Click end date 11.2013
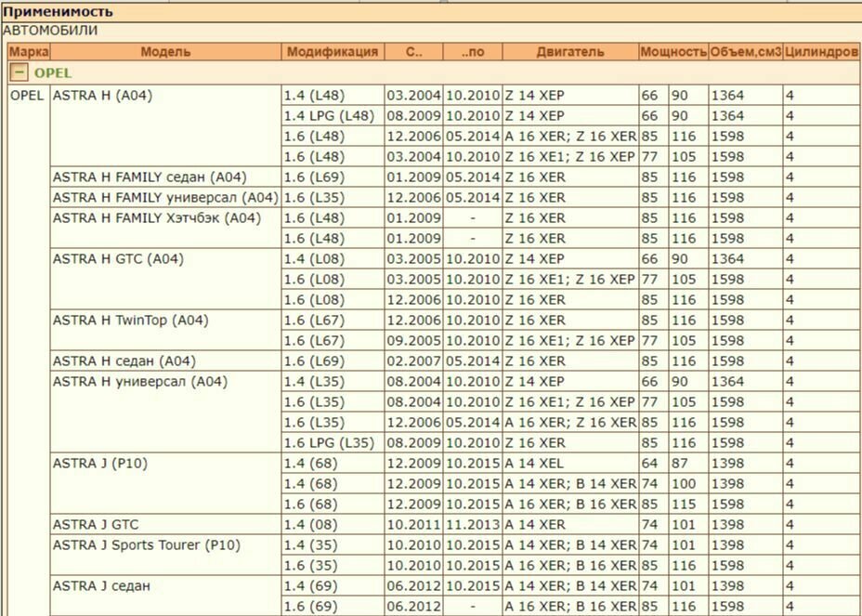Screen dimensions: 862x616 [x=472, y=525]
